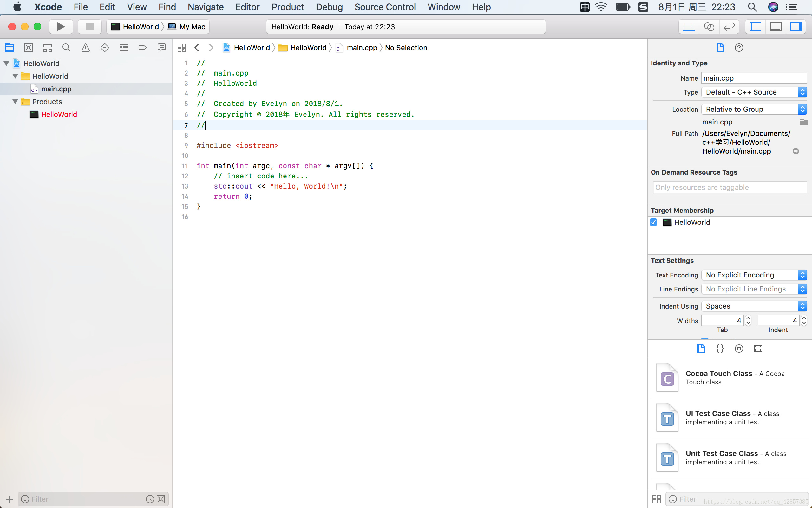Click No Selection in the jump bar
The width and height of the screenshot is (812, 508).
(406, 48)
